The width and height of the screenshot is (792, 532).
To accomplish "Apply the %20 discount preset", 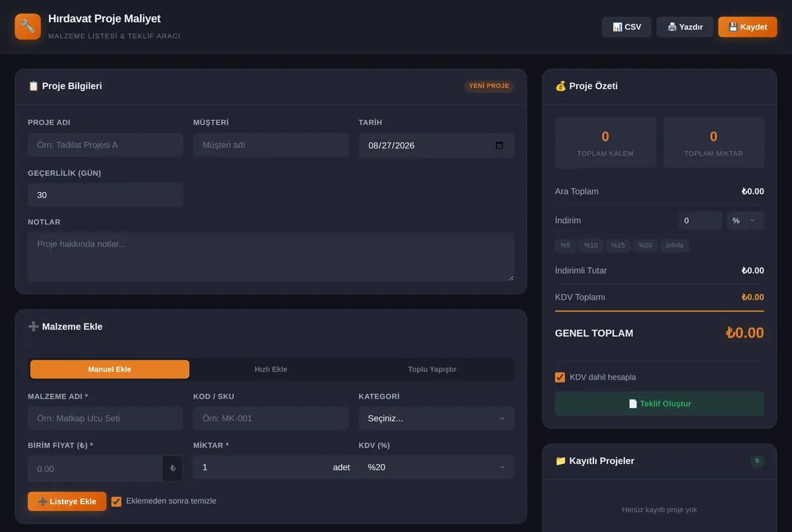I will [645, 246].
